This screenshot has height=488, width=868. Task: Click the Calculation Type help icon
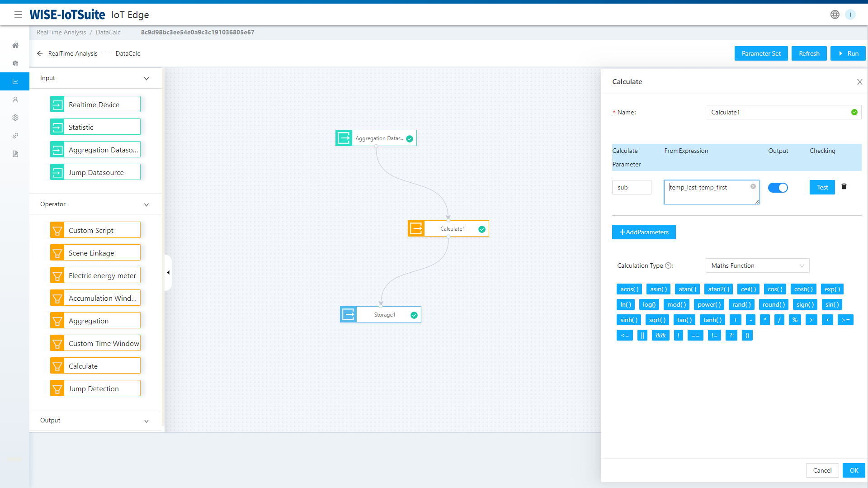coord(668,266)
